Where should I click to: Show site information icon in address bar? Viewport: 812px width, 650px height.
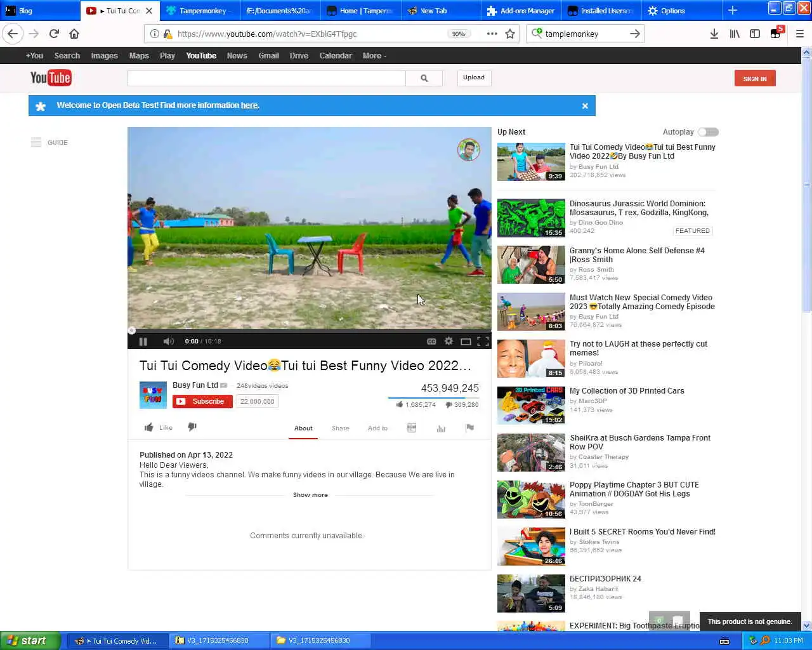coord(154,34)
